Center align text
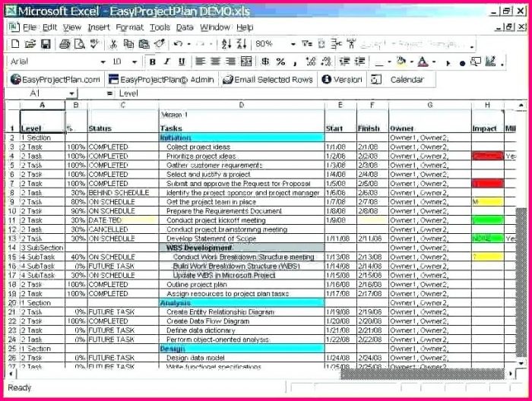The width and height of the screenshot is (532, 401). 215,62
